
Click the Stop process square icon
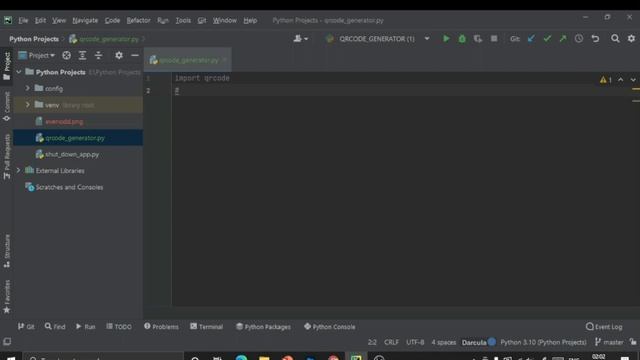click(494, 39)
